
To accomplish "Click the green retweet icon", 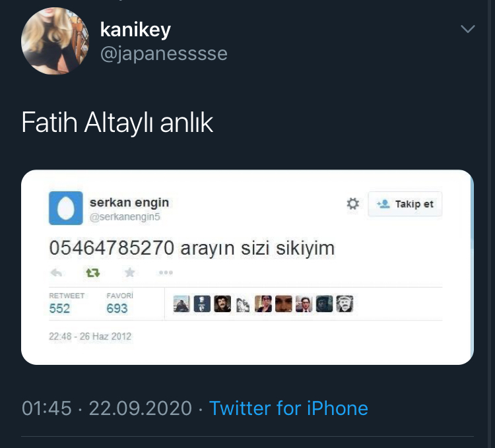I will click(x=93, y=272).
